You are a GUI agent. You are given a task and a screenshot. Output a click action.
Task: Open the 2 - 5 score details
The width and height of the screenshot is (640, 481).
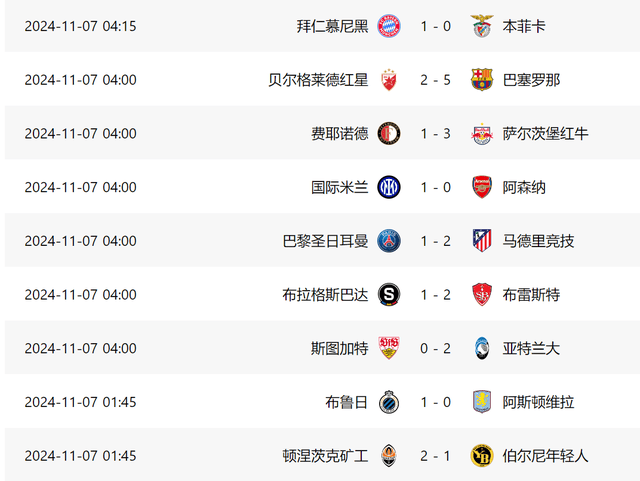(436, 80)
